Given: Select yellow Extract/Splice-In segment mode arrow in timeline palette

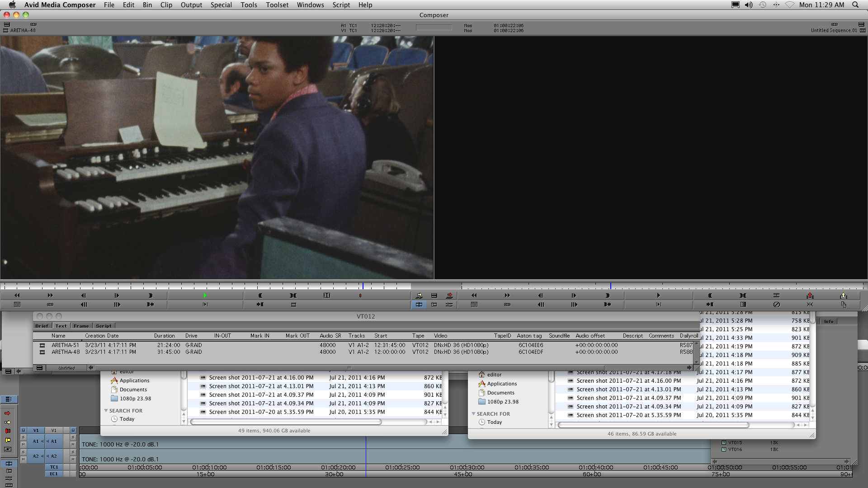Looking at the screenshot, I should (8, 422).
